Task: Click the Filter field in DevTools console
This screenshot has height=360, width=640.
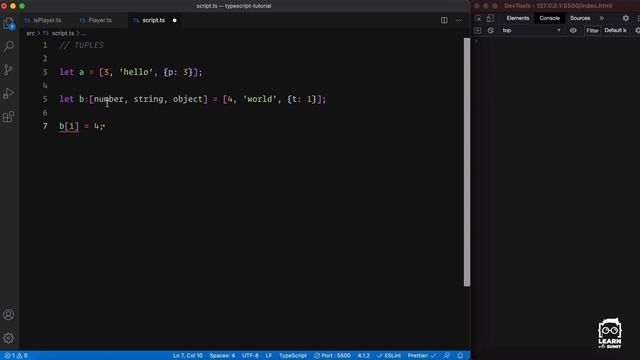Action: 592,31
